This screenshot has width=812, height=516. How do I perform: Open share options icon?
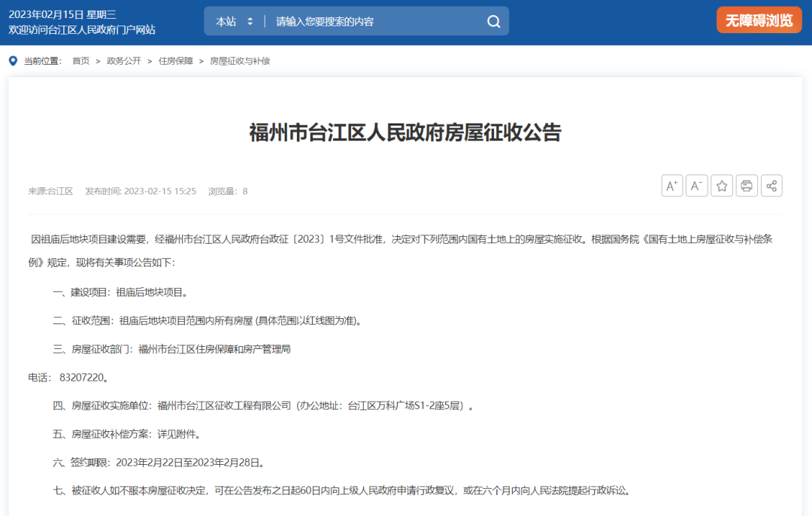[x=771, y=186]
